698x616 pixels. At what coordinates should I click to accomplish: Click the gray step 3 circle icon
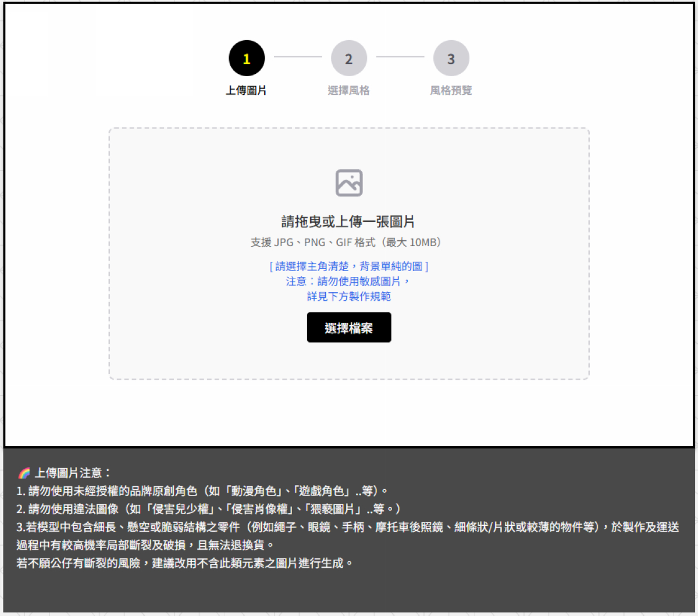[451, 58]
